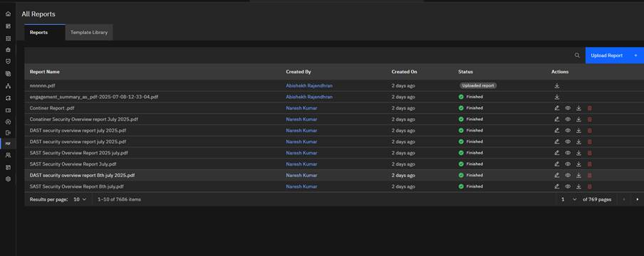View the Continer Report .pdf with eye icon
This screenshot has height=256, width=644.
coord(568,108)
